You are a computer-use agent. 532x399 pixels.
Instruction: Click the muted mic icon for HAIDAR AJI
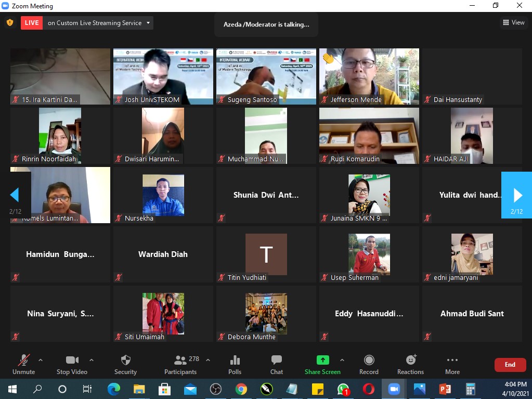(x=427, y=159)
